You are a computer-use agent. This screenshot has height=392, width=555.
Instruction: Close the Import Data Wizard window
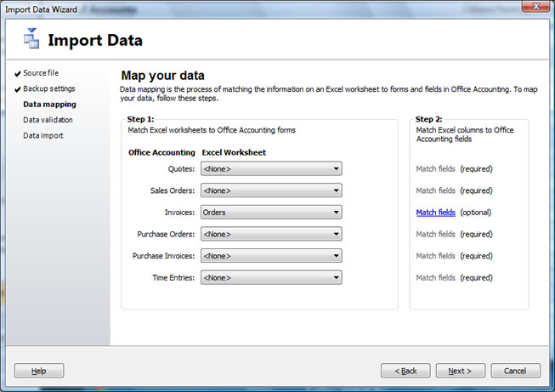(x=535, y=6)
